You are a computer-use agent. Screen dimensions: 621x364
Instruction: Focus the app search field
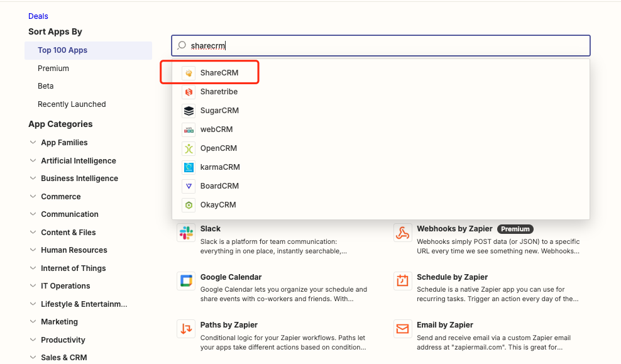(x=381, y=45)
